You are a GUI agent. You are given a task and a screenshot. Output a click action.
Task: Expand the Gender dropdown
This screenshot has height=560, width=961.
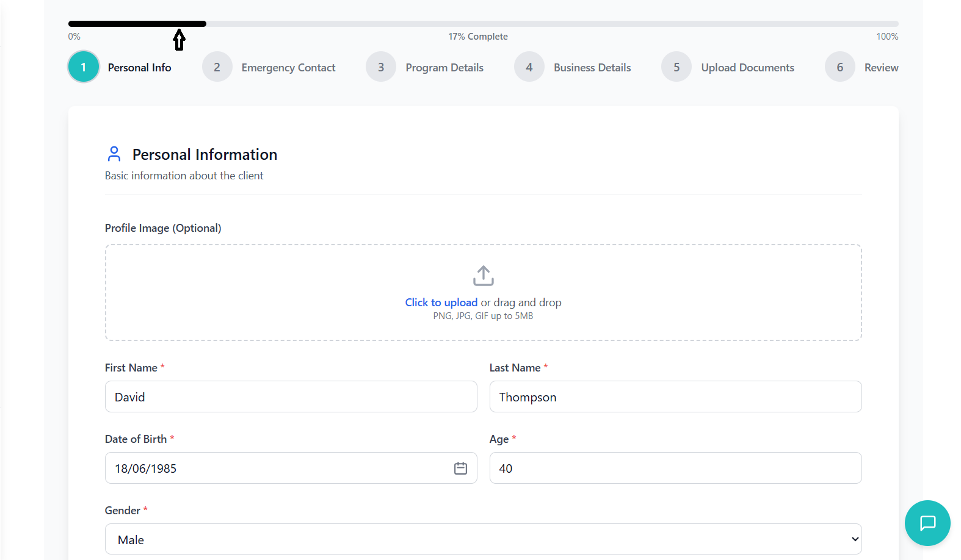coord(483,539)
